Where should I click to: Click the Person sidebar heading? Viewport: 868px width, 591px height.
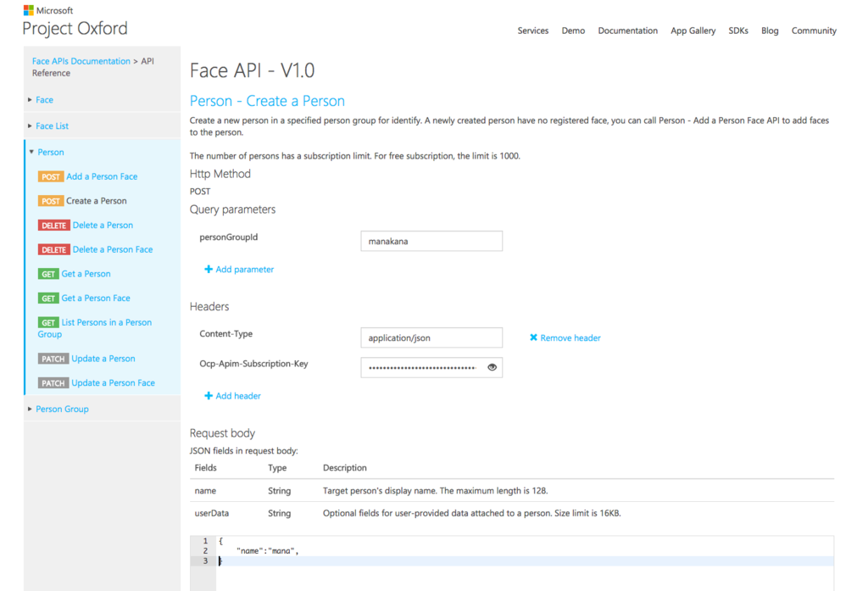click(x=50, y=152)
